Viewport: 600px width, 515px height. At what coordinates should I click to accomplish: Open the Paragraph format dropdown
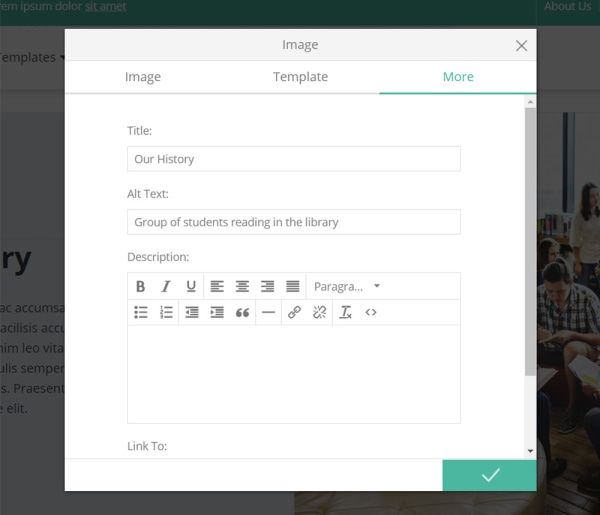click(347, 286)
